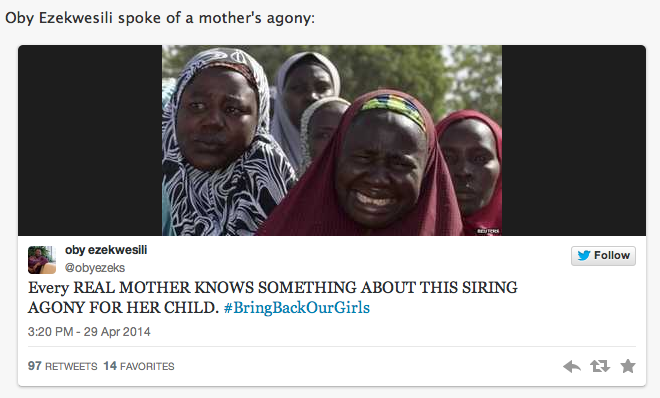Click the Twitter bird icon on the Follow button

[584, 255]
